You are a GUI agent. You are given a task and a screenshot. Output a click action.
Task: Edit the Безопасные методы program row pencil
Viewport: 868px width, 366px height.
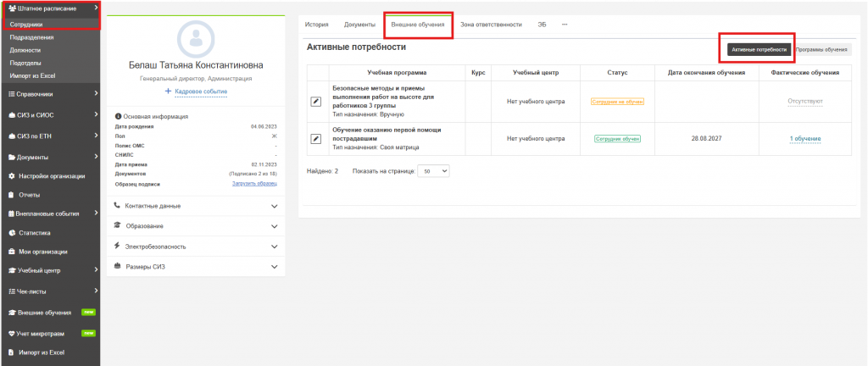point(315,102)
